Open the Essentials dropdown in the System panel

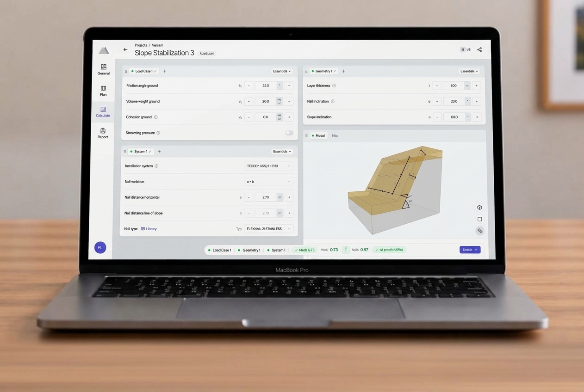282,152
